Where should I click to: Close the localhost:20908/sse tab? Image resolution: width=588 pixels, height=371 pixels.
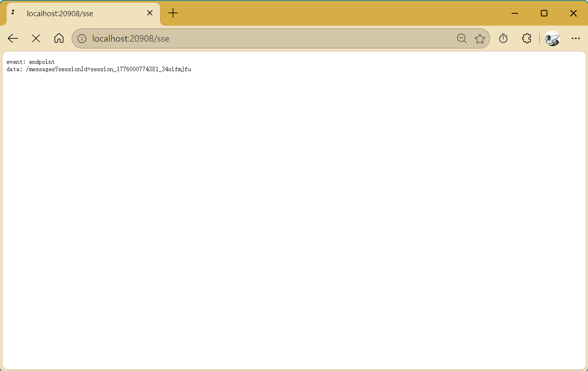pyautogui.click(x=150, y=13)
